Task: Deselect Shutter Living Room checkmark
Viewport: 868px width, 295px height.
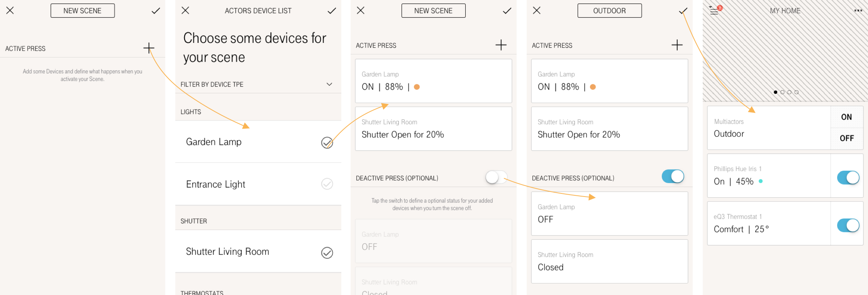Action: point(327,253)
